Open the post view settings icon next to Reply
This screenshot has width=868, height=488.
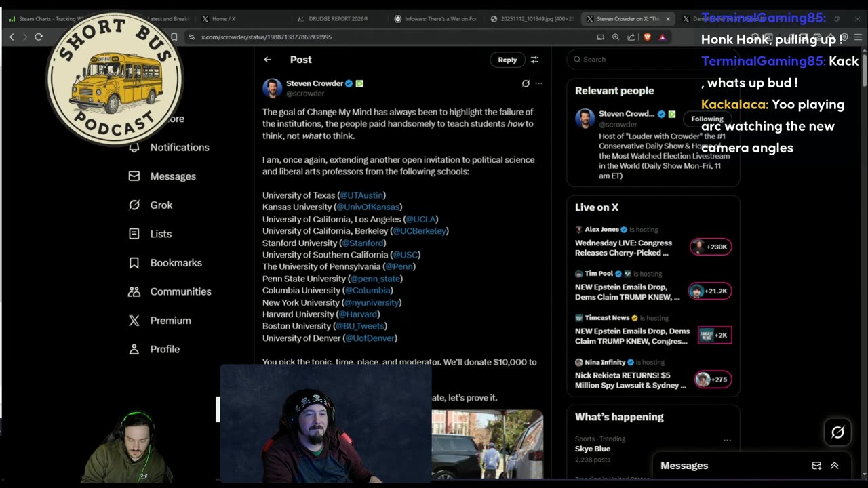click(534, 60)
